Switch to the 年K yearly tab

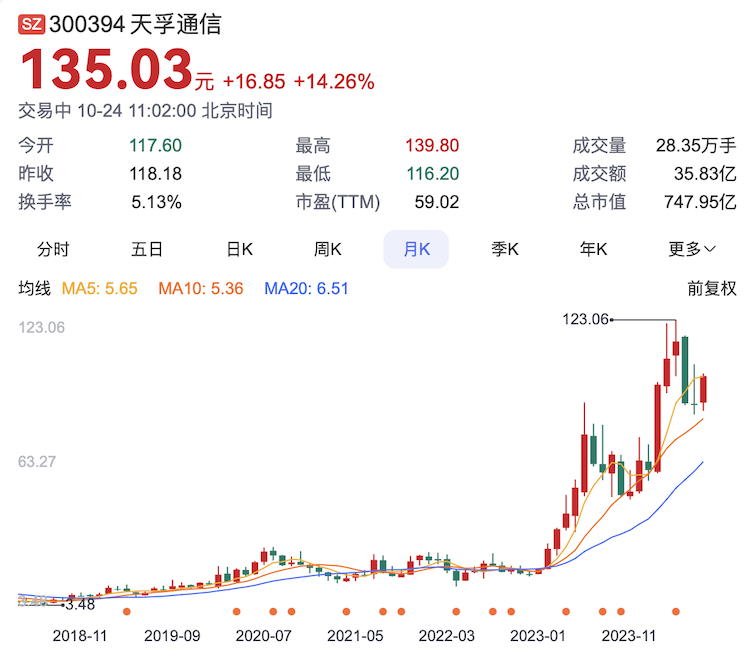click(x=594, y=249)
